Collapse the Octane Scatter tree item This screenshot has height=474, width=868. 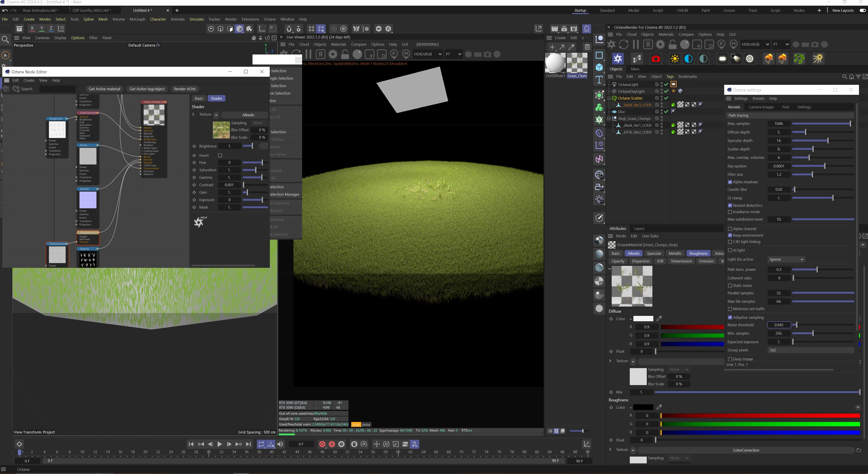point(609,98)
